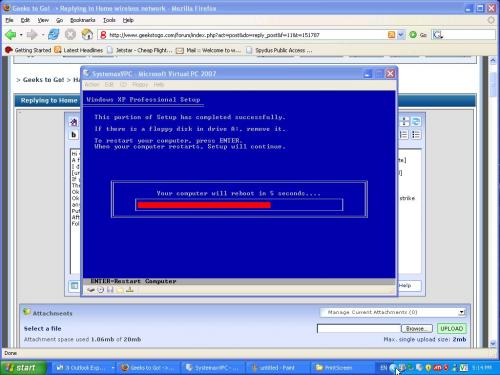
Task: Open the Latest Headlines bookmark
Action: pyautogui.click(x=79, y=50)
